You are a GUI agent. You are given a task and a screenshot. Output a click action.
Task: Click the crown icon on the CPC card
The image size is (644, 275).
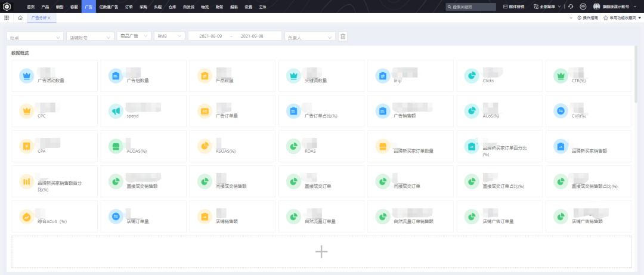(x=26, y=111)
